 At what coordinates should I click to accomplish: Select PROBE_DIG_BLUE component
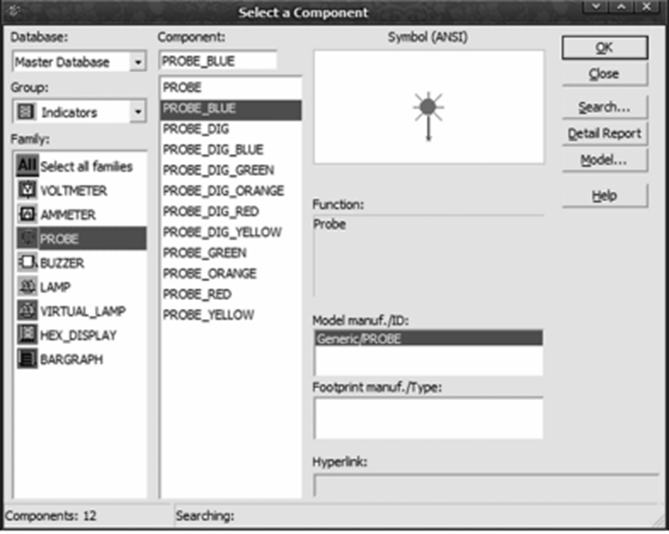click(x=231, y=150)
